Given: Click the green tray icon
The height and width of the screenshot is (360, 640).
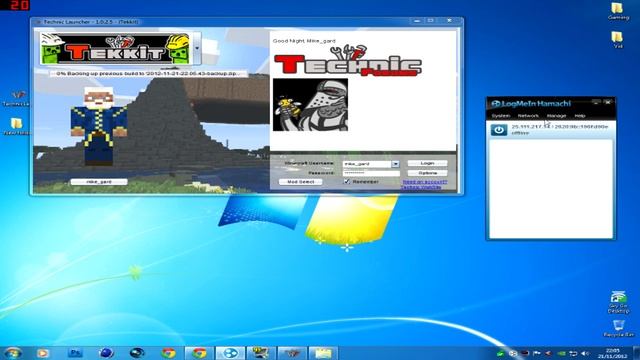Looking at the screenshot, I should (501, 353).
